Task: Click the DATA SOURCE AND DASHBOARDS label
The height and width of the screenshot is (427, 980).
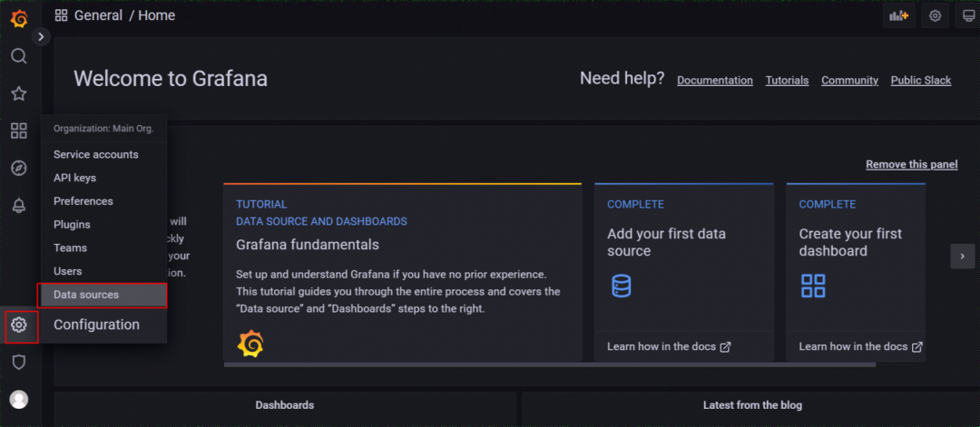Action: [321, 221]
